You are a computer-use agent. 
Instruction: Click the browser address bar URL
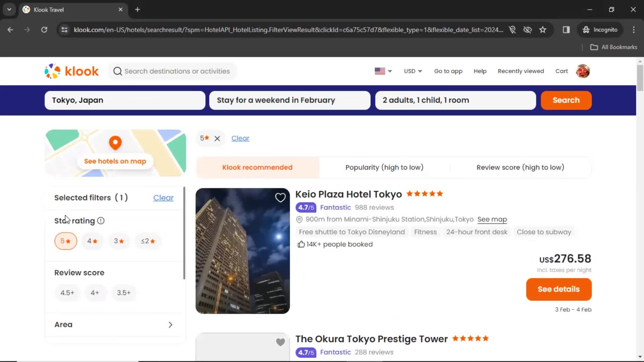point(288,30)
